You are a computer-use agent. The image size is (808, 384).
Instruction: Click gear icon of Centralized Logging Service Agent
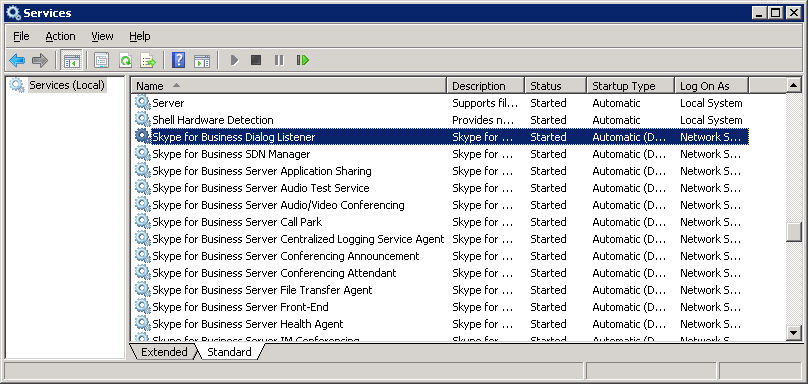[143, 239]
